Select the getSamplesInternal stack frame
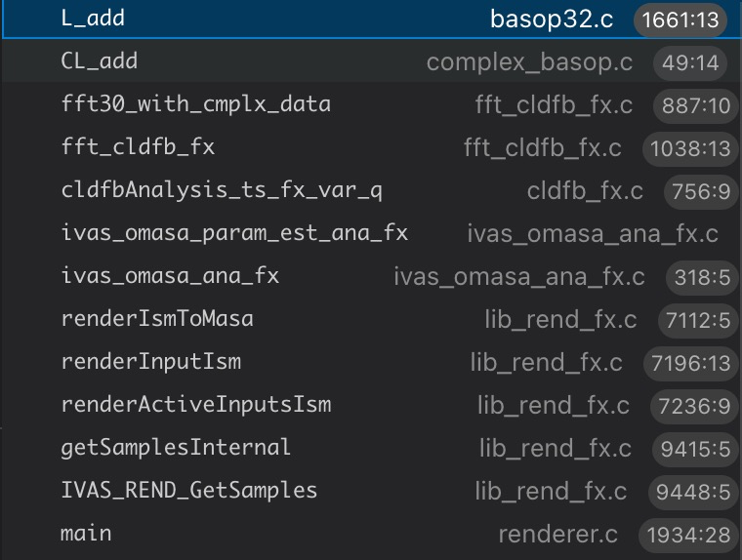The image size is (742, 560). (x=176, y=448)
